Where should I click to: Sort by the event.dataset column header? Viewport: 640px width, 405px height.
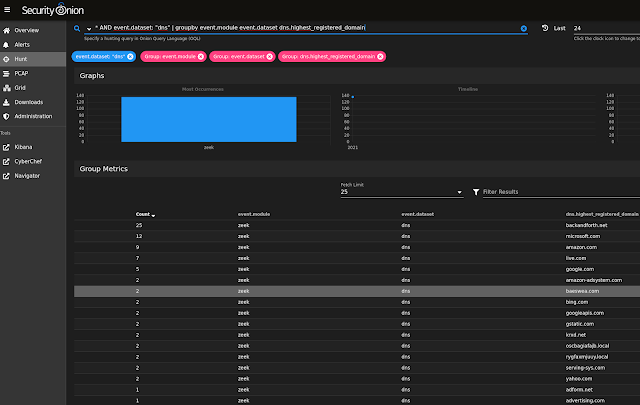(418, 214)
